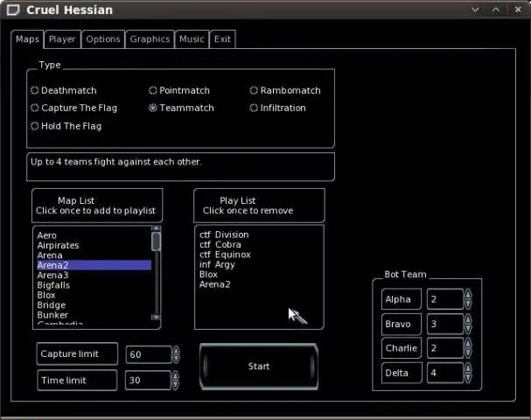The width and height of the screenshot is (531, 420).
Task: Add Airpirates map to playlist
Action: 94,245
